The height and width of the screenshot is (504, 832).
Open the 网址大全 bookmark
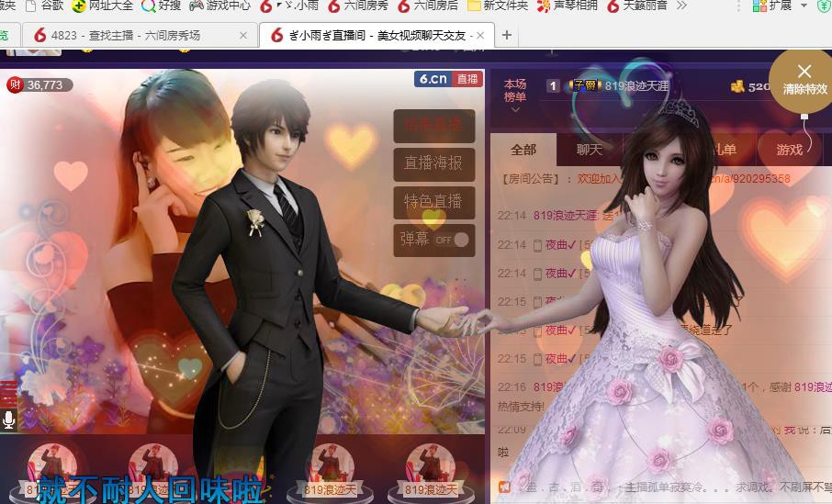click(103, 6)
